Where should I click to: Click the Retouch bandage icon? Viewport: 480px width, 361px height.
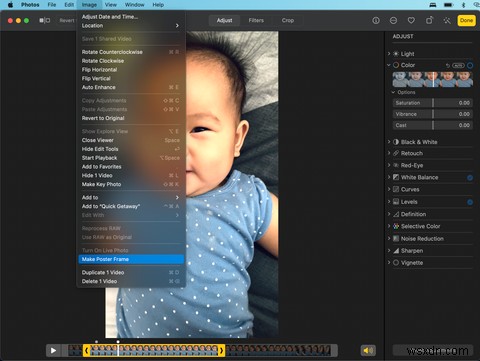pos(396,153)
